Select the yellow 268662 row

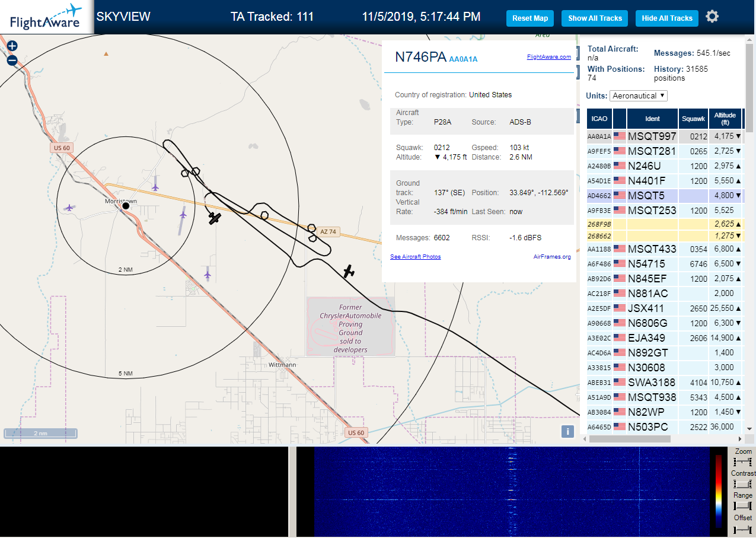(665, 236)
